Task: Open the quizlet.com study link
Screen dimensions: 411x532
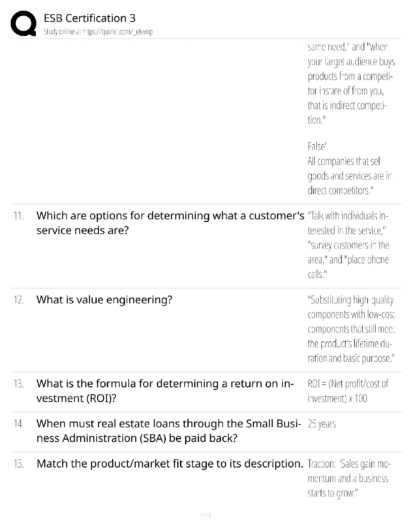Action: click(98, 32)
